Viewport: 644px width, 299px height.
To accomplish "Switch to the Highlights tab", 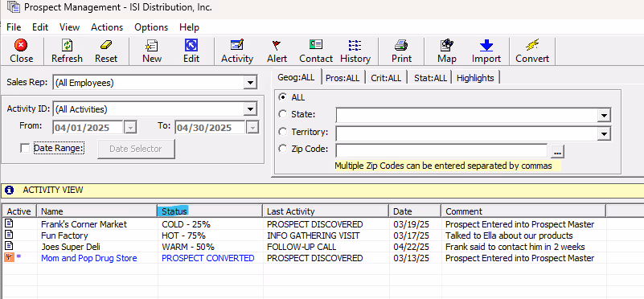I will click(x=475, y=78).
